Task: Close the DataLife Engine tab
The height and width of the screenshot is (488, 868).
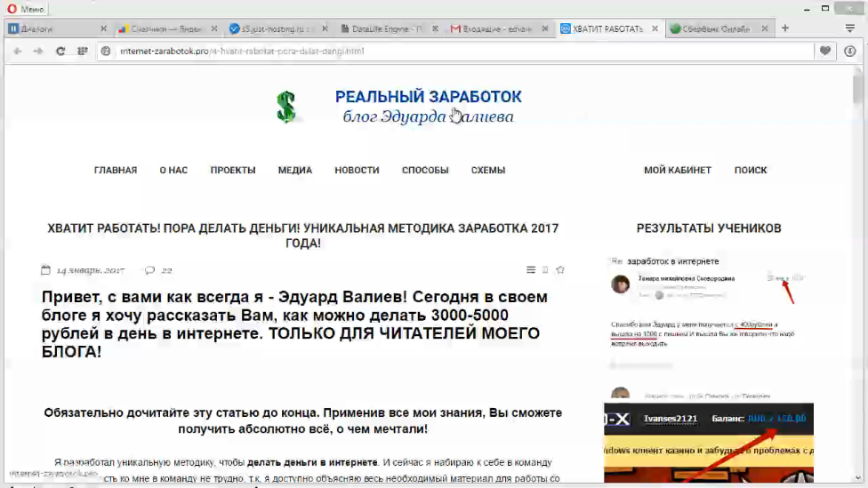Action: [x=435, y=28]
